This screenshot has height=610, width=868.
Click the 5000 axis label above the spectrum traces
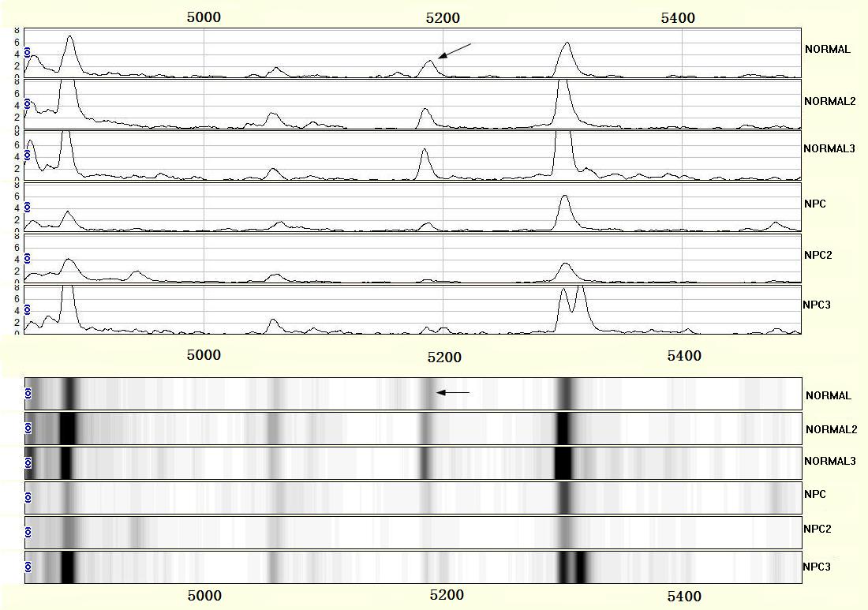204,17
